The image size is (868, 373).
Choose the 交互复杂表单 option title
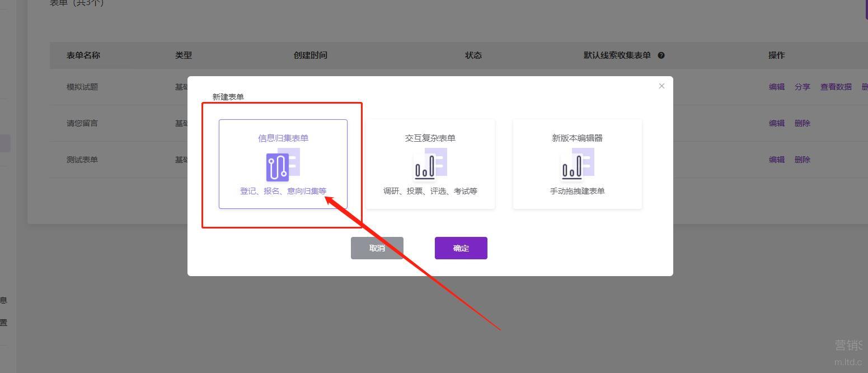[x=430, y=138]
